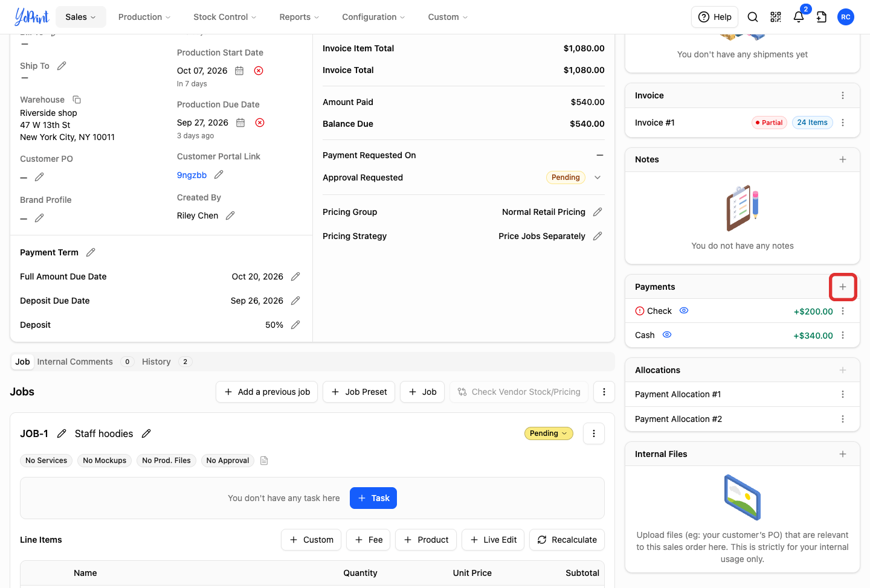The image size is (870, 588).
Task: Open the QR code scanner icon
Action: point(776,17)
